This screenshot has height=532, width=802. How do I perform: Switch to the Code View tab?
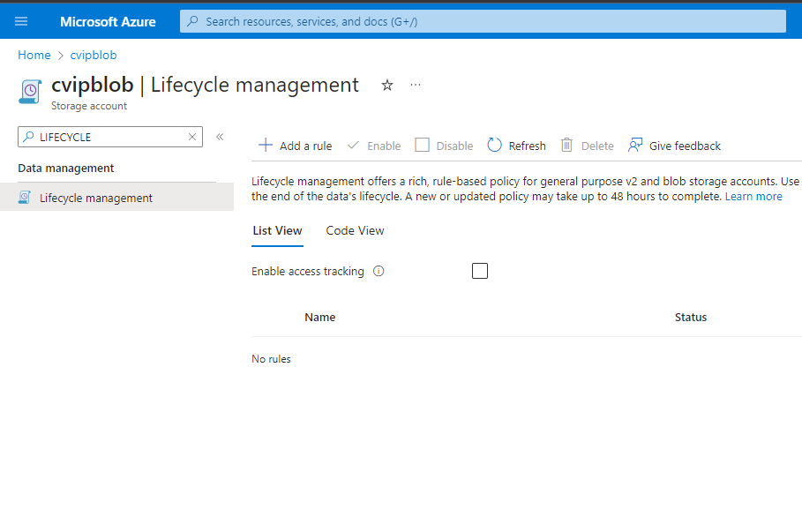(355, 230)
